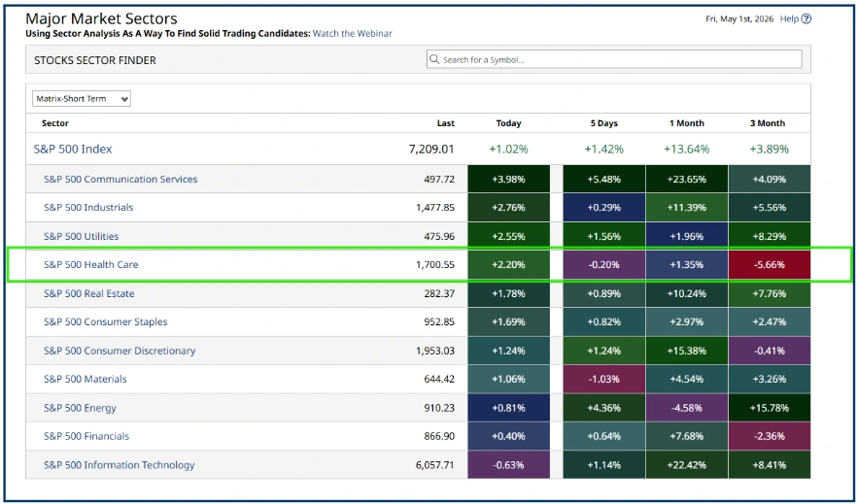Click Energy 1 Month cell -4.58%
The height and width of the screenshot is (504, 858).
[687, 408]
